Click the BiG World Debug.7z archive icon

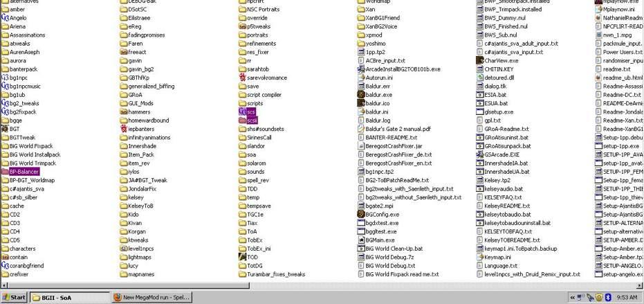click(x=361, y=257)
